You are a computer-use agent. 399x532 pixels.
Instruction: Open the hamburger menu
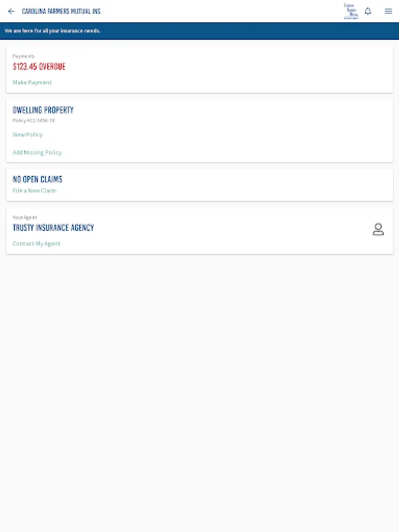[x=388, y=11]
